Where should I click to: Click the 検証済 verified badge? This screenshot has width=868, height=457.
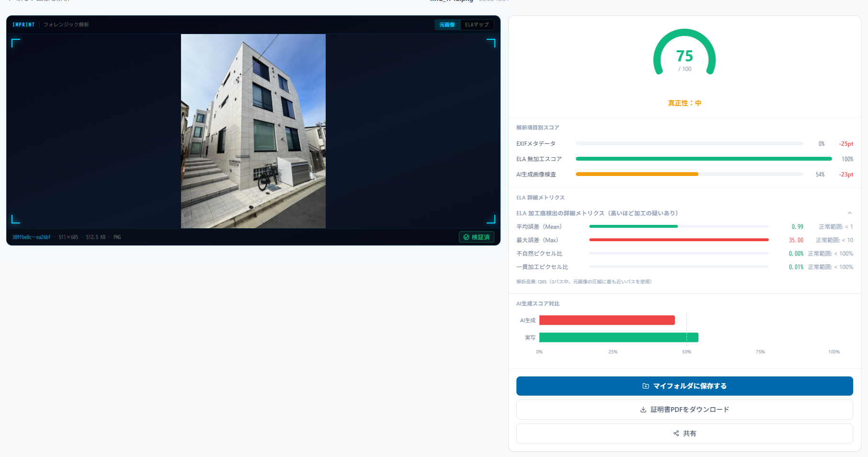click(x=477, y=237)
